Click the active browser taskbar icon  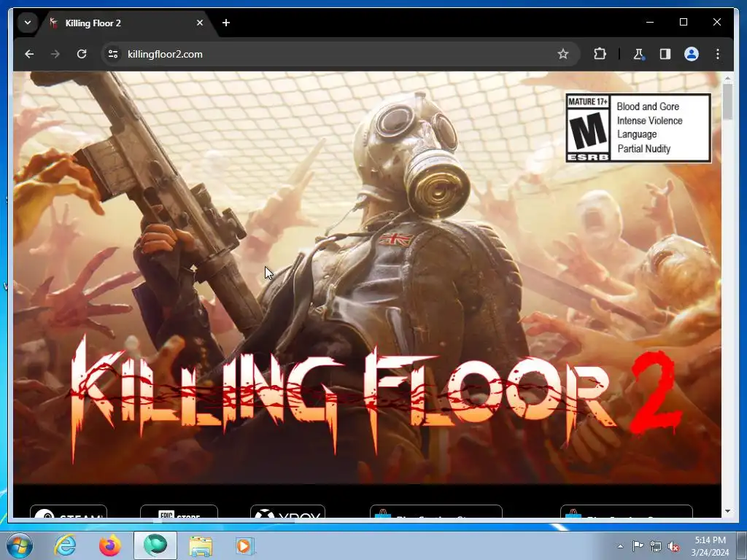[x=155, y=545]
